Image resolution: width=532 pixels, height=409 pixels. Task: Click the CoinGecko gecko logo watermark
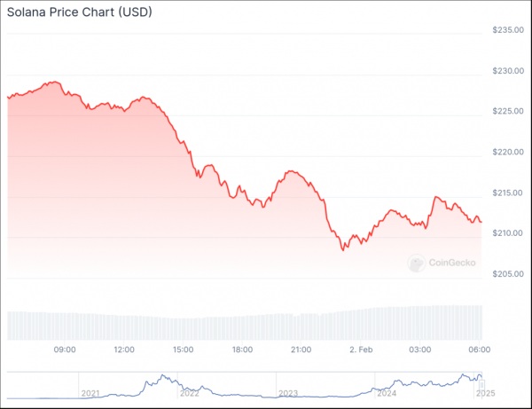[417, 263]
